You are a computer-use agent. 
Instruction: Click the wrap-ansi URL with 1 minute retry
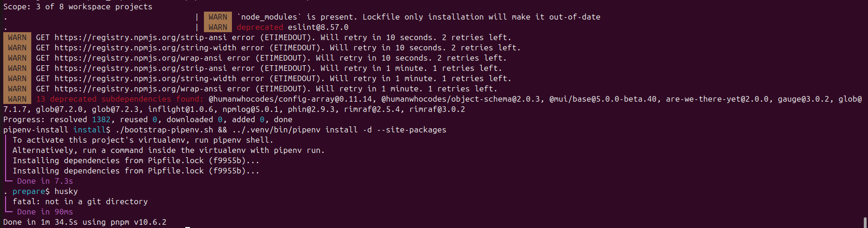139,89
